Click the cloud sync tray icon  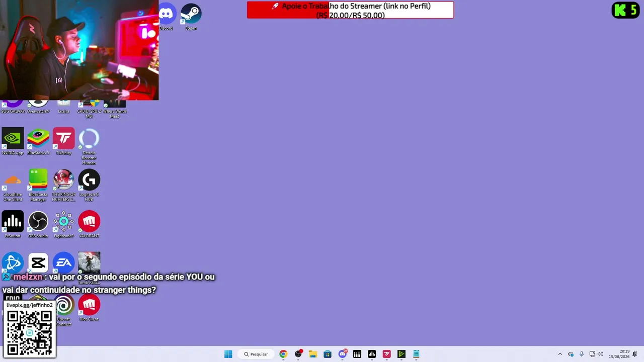571,354
